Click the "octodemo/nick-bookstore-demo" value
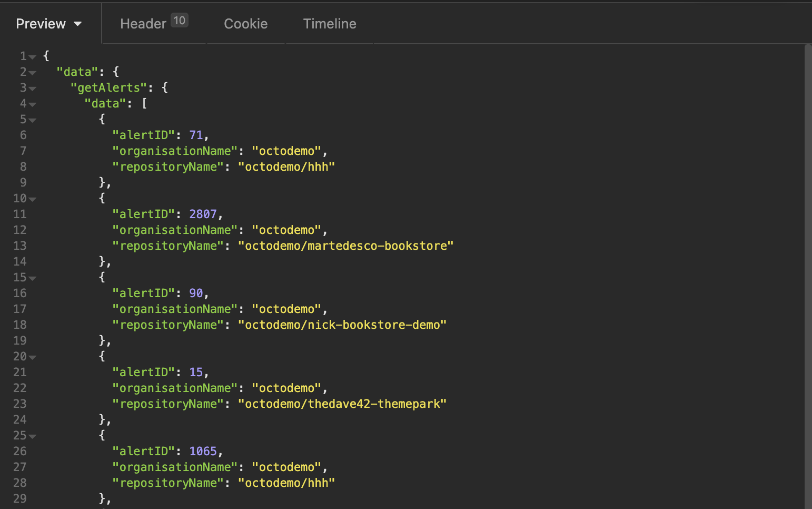 342,325
